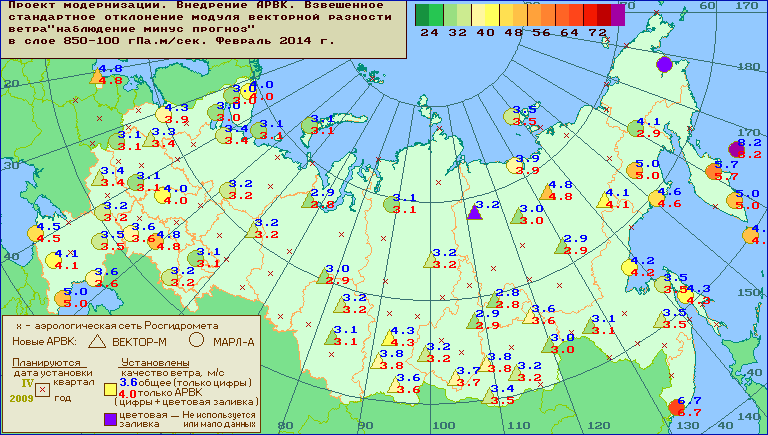Click the triangle marker labeled 2.8 / 2.8

pyautogui.click(x=494, y=300)
